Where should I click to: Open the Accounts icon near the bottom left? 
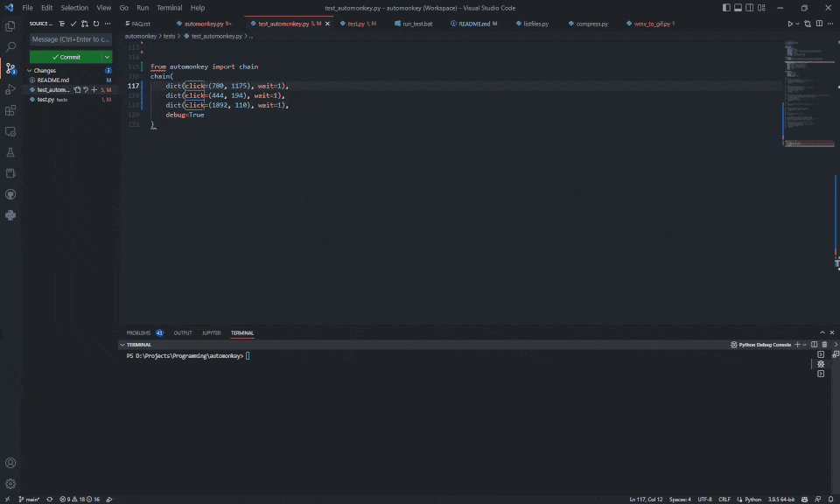10,462
